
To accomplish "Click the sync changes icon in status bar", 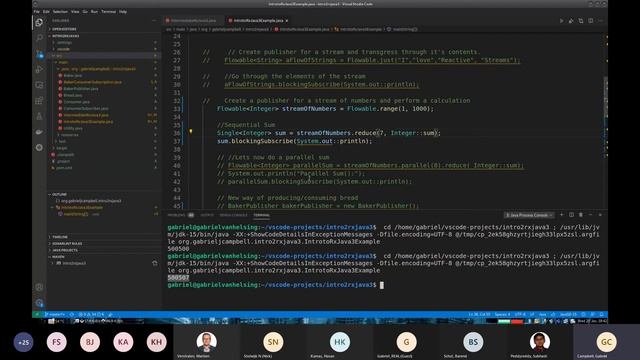I will point(72,315).
